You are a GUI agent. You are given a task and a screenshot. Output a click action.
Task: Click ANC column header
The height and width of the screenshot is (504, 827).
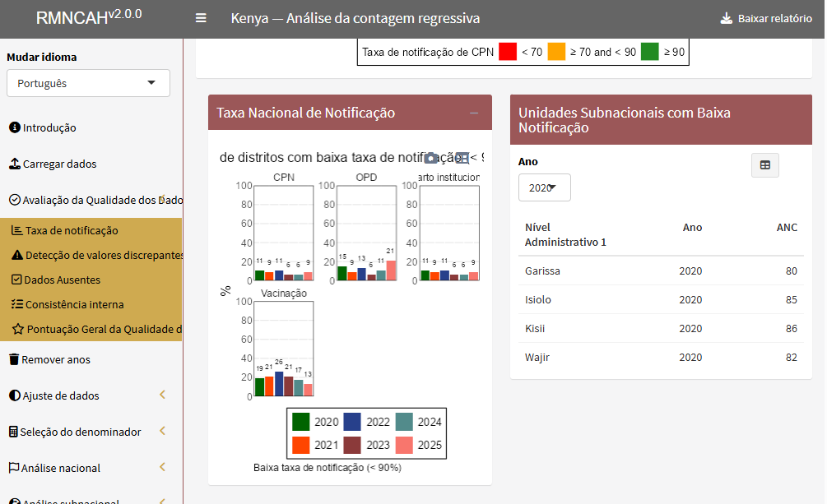point(787,227)
